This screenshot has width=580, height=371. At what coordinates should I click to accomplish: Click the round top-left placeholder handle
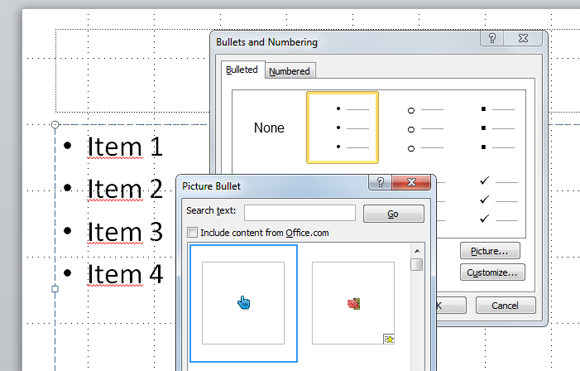[x=55, y=125]
